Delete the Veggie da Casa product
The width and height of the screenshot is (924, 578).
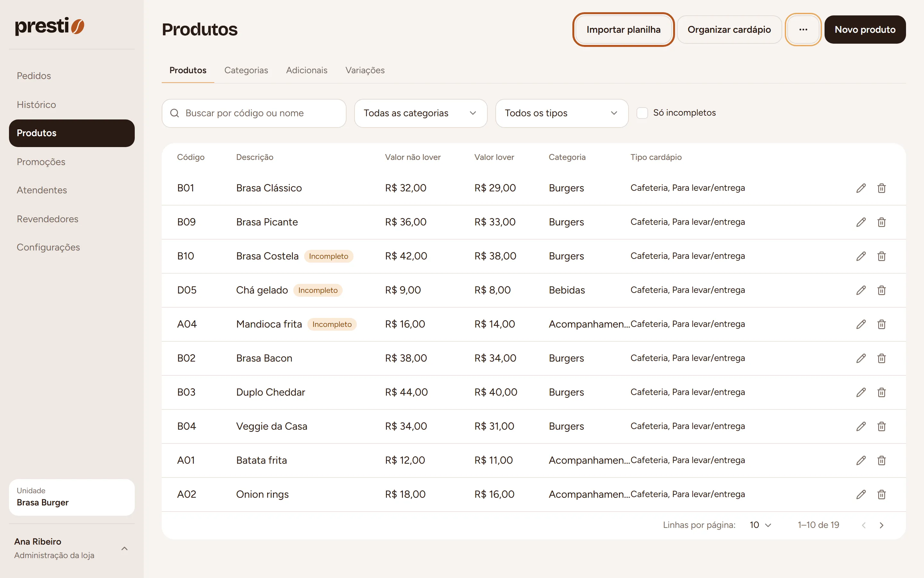(x=881, y=426)
